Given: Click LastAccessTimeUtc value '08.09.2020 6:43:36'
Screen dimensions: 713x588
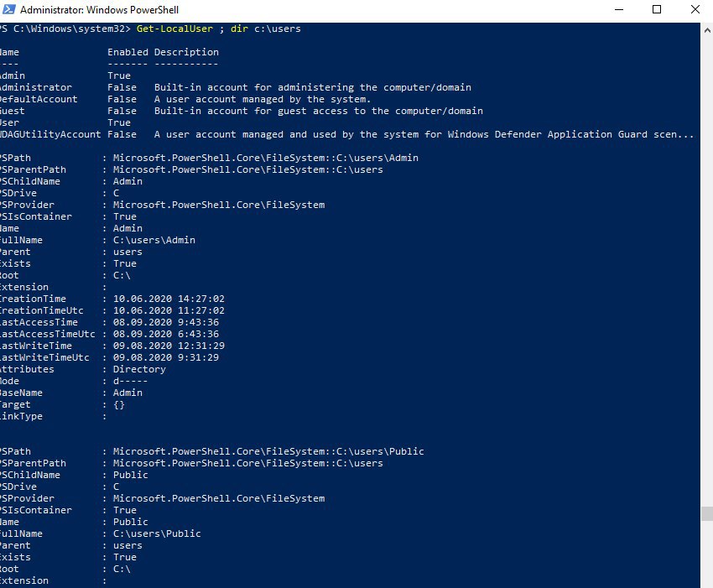Looking at the screenshot, I should click(x=166, y=334).
